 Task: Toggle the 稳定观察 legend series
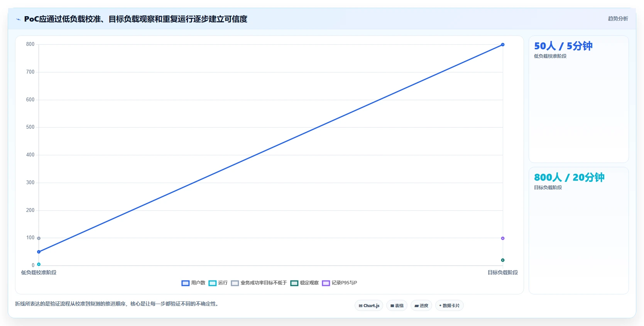[304, 283]
